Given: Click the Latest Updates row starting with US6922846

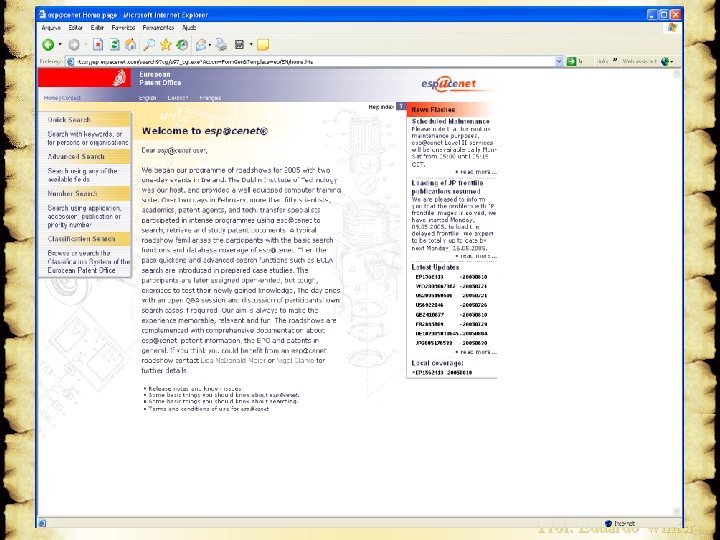Looking at the screenshot, I should pos(451,305).
